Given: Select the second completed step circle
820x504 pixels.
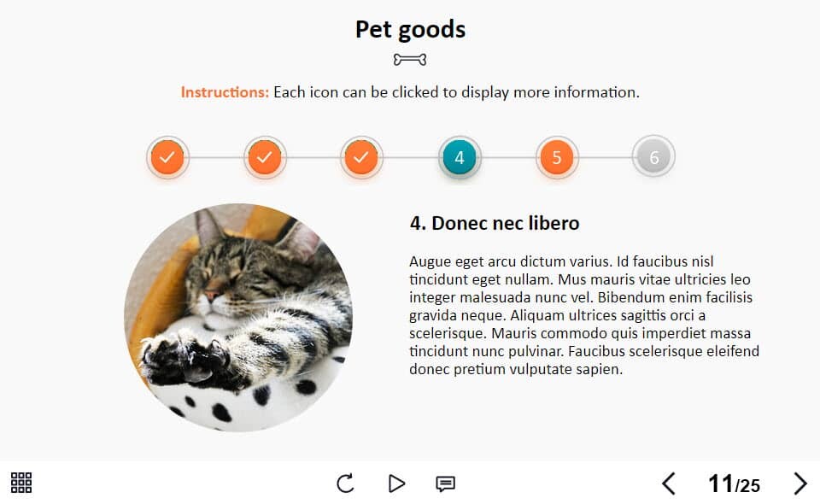Looking at the screenshot, I should (265, 157).
